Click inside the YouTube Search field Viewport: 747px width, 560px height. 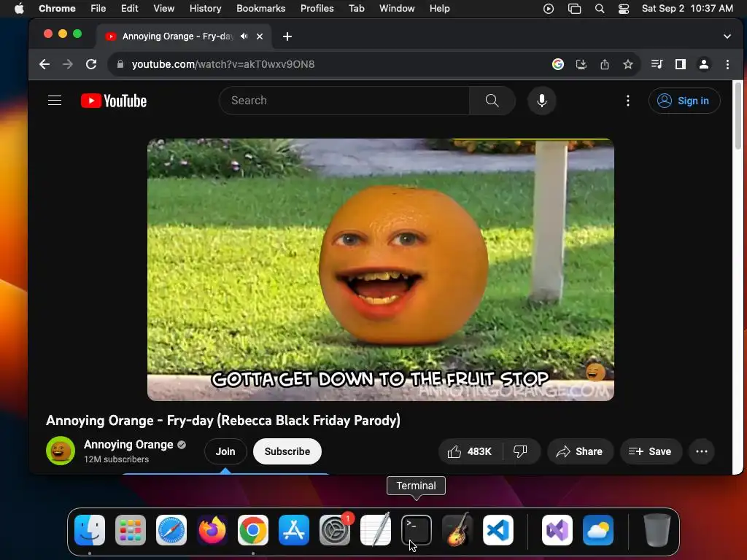tap(344, 101)
